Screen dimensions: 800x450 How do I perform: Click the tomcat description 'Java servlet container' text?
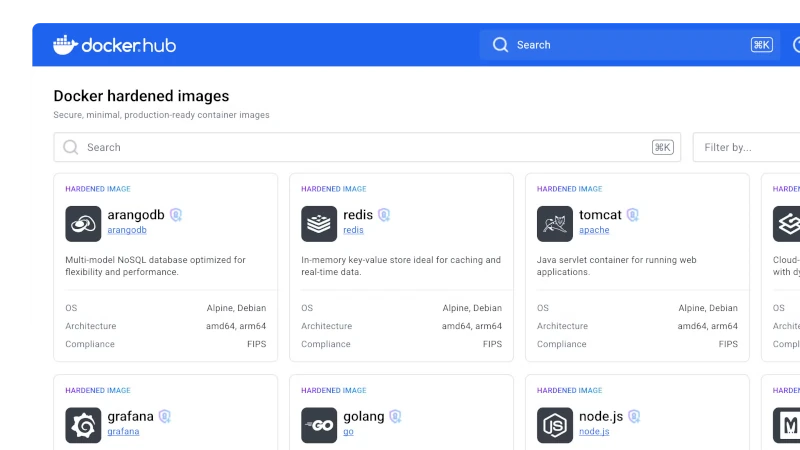tap(582, 260)
